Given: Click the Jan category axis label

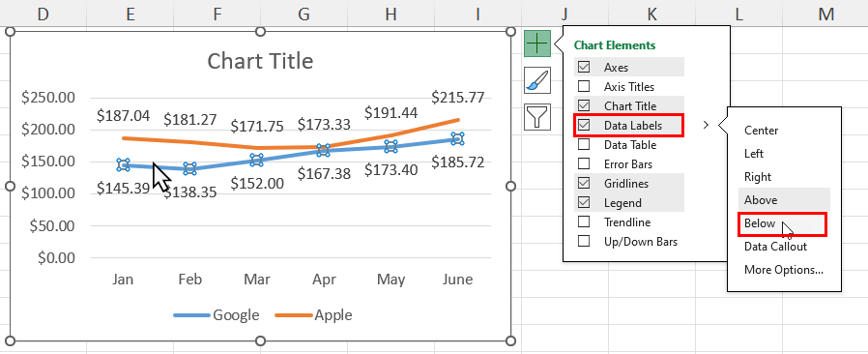Looking at the screenshot, I should click(x=123, y=280).
